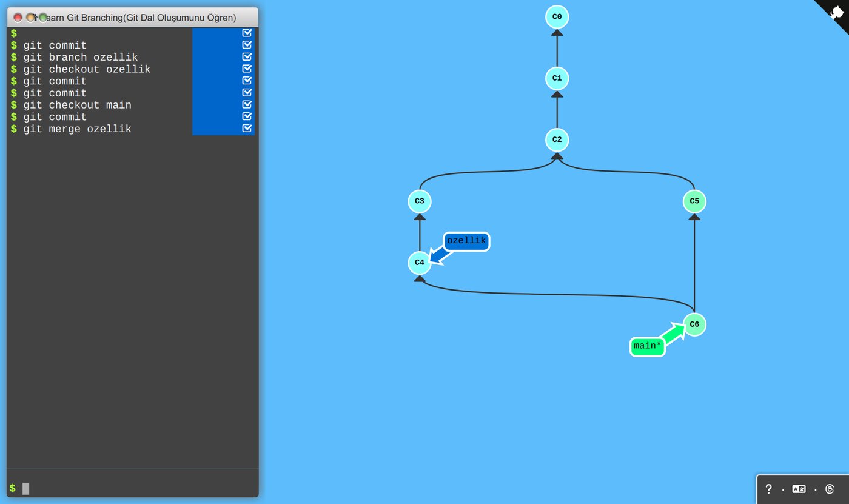Click commit node C3
This screenshot has width=849, height=504.
[420, 201]
